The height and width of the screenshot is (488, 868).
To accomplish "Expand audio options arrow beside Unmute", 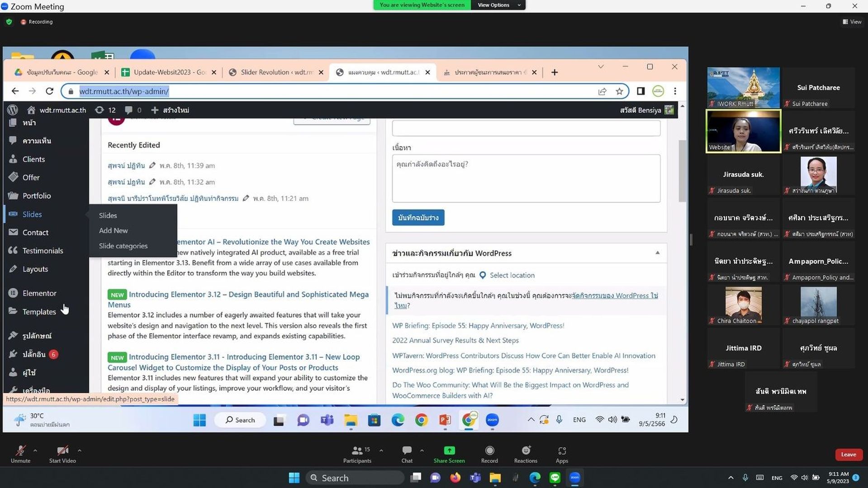I will [x=35, y=450].
